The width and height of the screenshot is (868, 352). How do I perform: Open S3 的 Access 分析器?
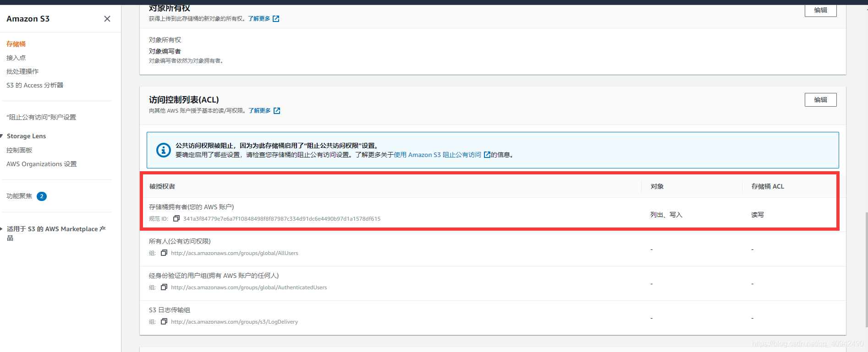point(35,85)
